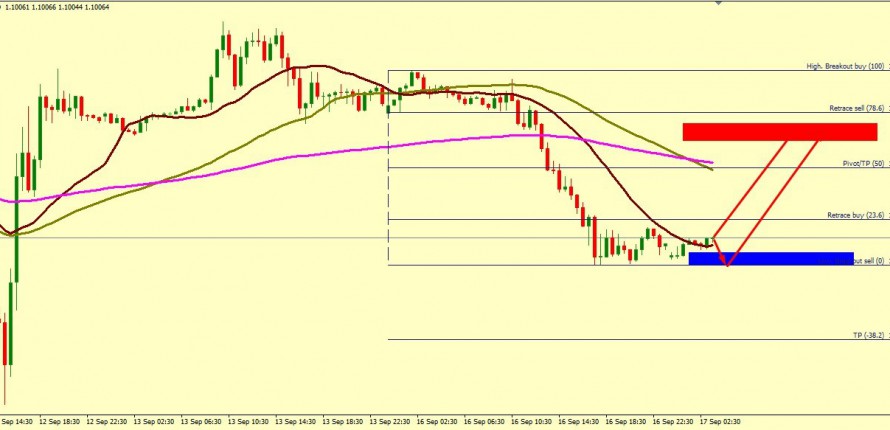Click the 13 Sep 10:30 time label
The width and height of the screenshot is (890, 430).
(250, 422)
